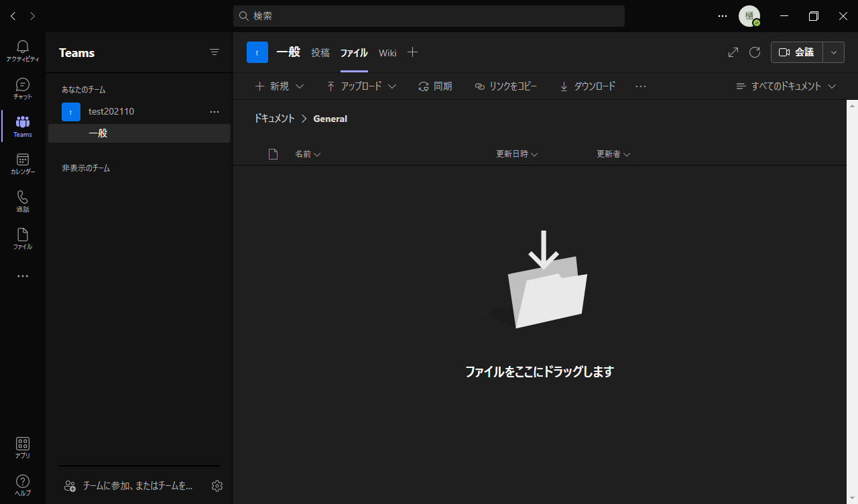Open the Activity (アクティビティ) feed

tap(23, 51)
